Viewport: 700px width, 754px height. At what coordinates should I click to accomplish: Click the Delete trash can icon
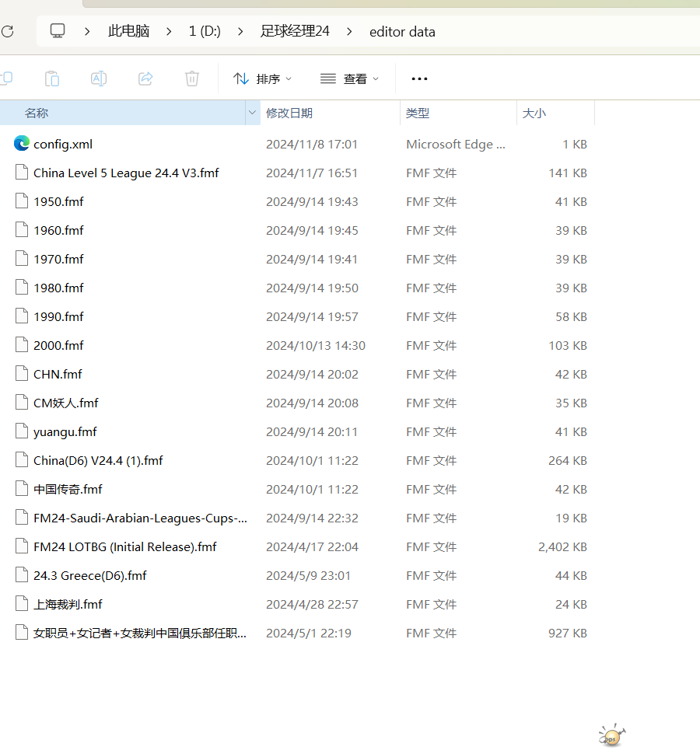pyautogui.click(x=192, y=79)
